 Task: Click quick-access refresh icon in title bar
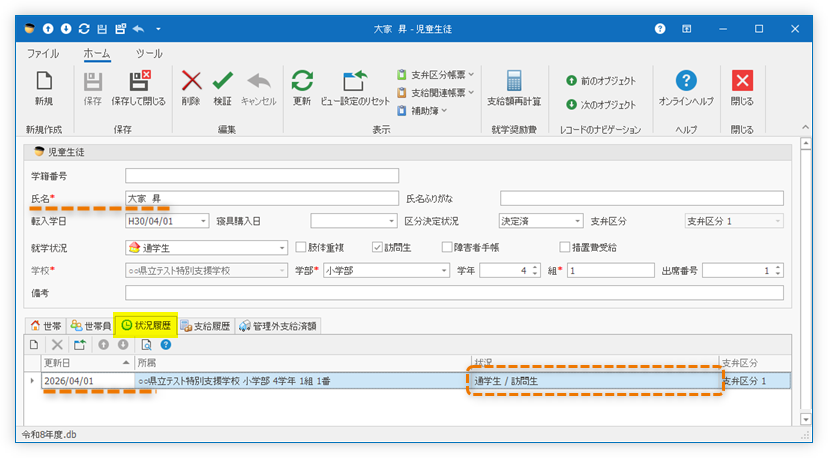click(84, 29)
